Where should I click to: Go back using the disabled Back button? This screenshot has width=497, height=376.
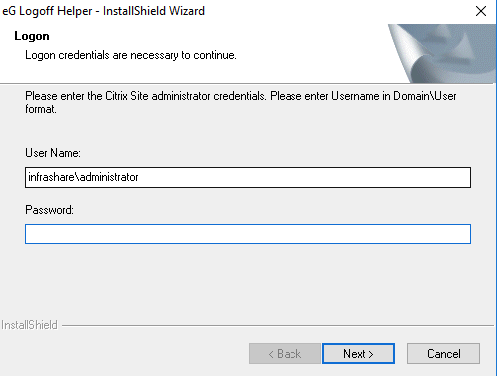point(285,354)
